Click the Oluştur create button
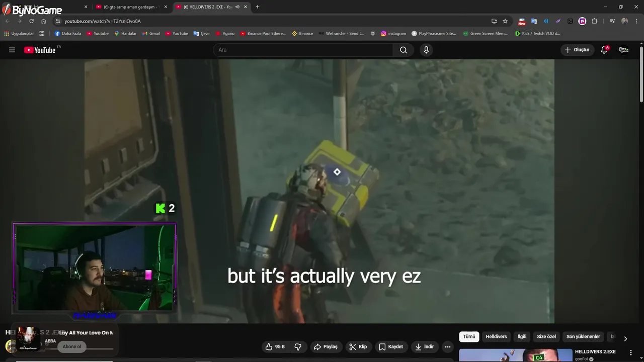The height and width of the screenshot is (362, 644). [577, 50]
